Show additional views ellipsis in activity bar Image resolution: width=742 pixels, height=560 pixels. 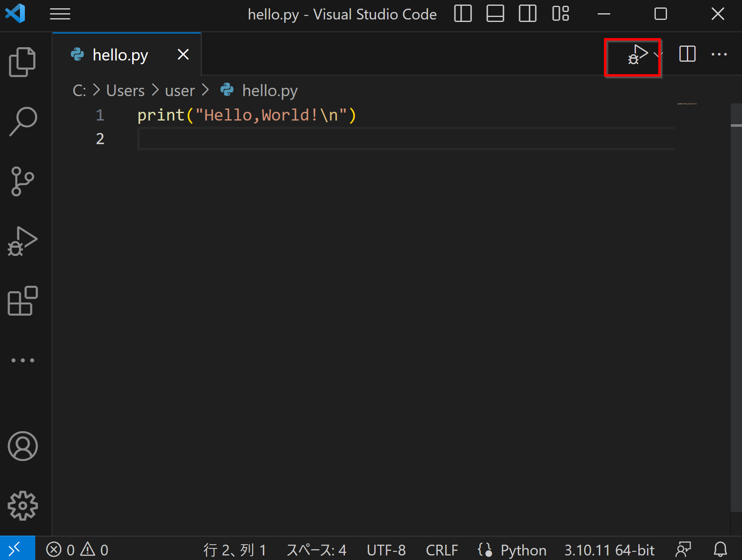click(23, 360)
